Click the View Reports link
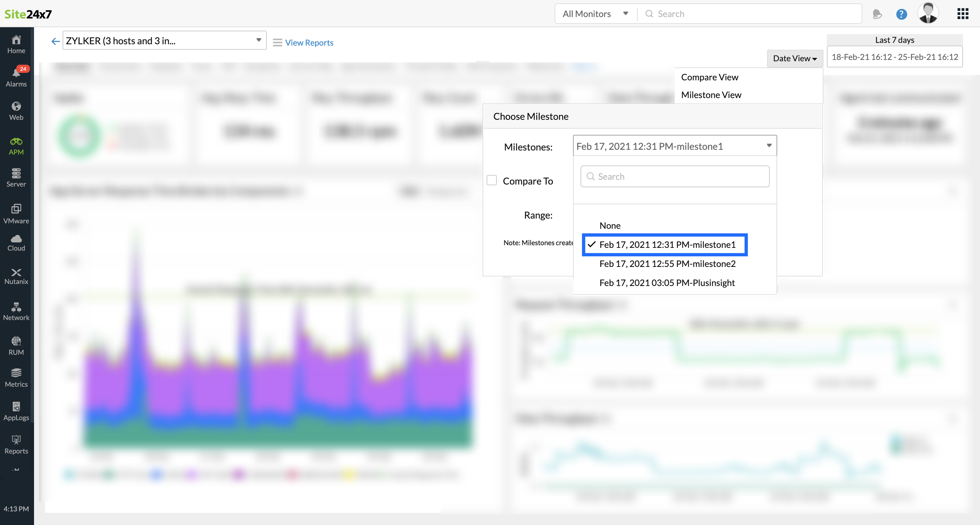 309,43
